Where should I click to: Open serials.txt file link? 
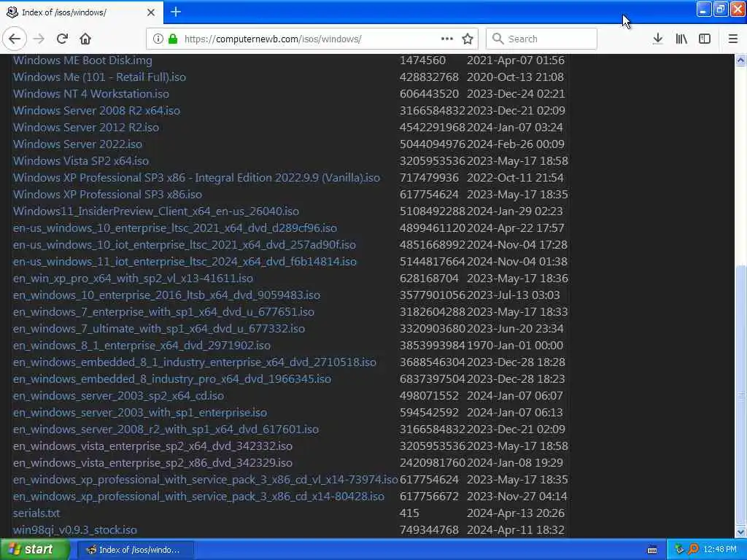36,513
